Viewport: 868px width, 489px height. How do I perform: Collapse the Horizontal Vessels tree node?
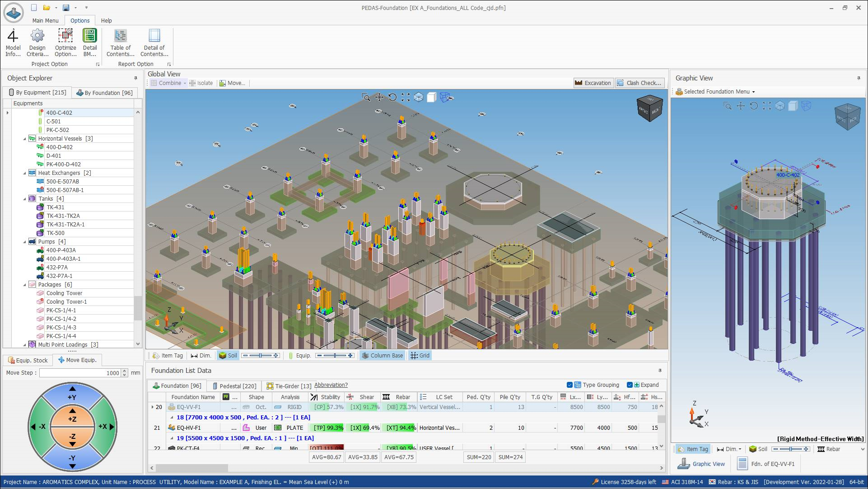[x=25, y=139]
